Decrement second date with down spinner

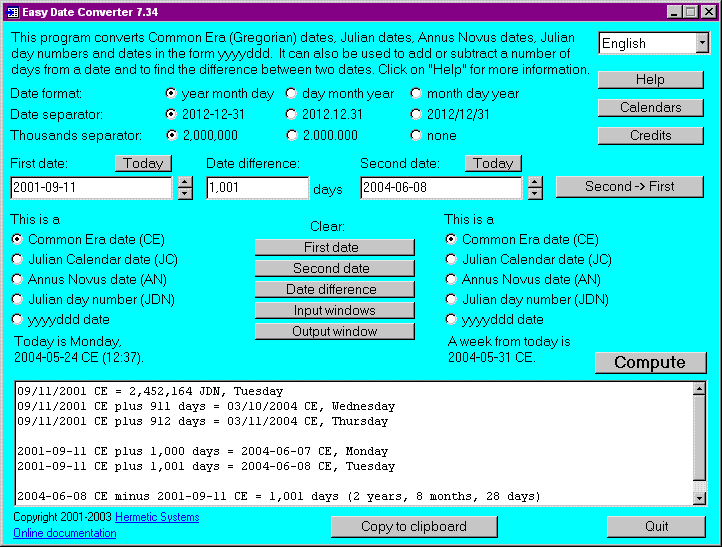click(x=535, y=193)
